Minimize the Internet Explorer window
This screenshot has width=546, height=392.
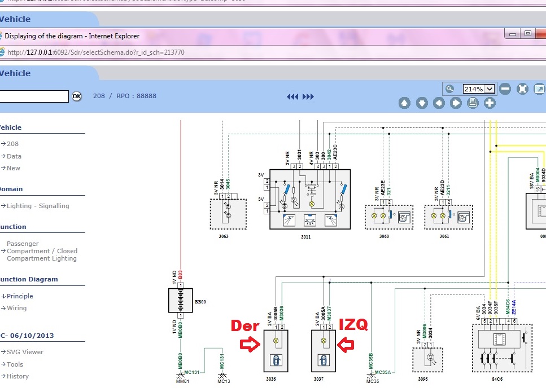[513, 34]
